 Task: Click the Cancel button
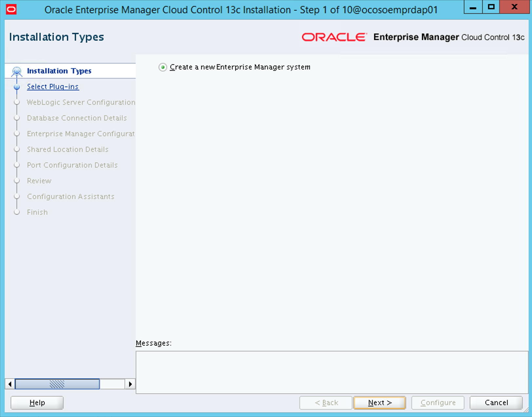click(x=496, y=403)
